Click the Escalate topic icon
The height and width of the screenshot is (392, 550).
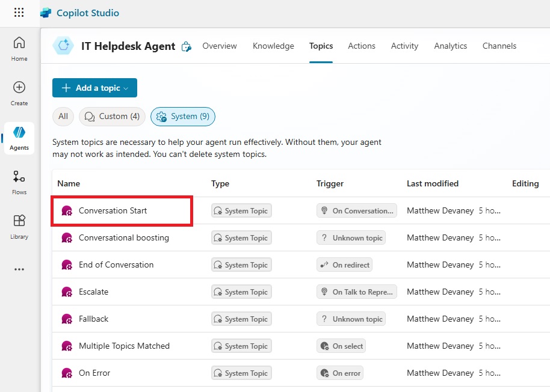click(x=67, y=292)
